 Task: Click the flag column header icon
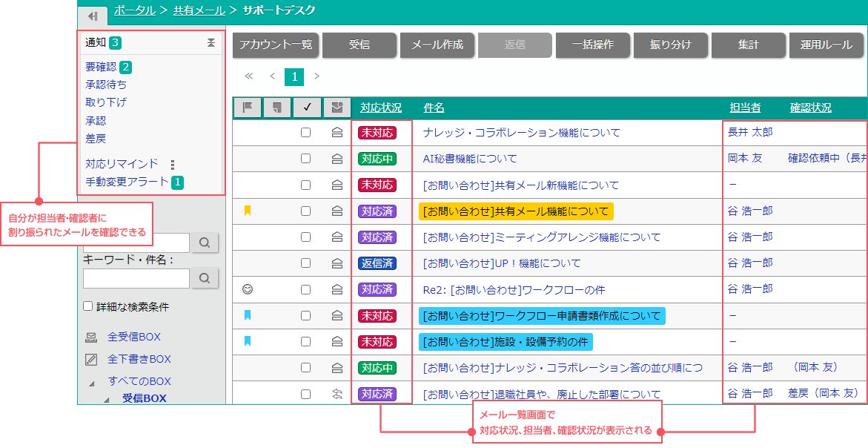tap(248, 108)
